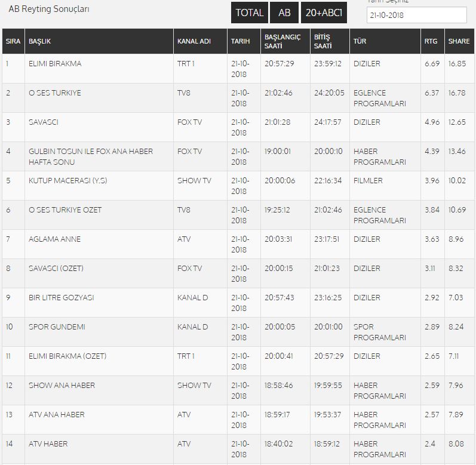Click RTG value 4.39
476x465 pixels.
(x=432, y=152)
